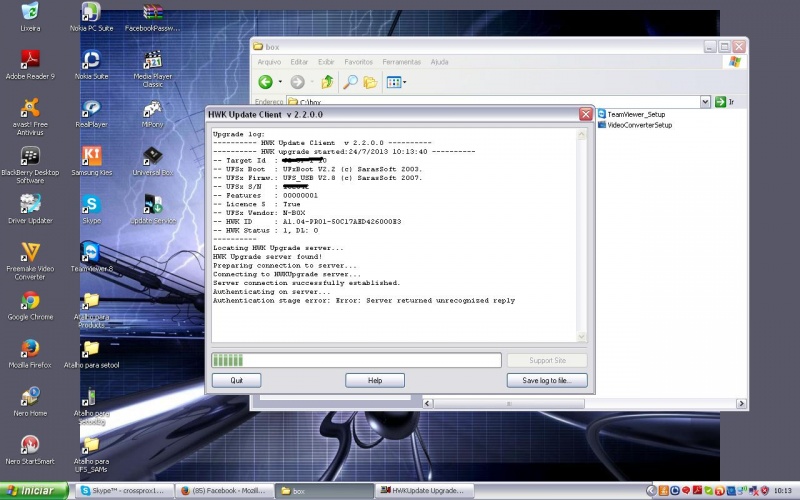The width and height of the screenshot is (800, 500).
Task: Click Save log to file button
Action: [x=547, y=381]
